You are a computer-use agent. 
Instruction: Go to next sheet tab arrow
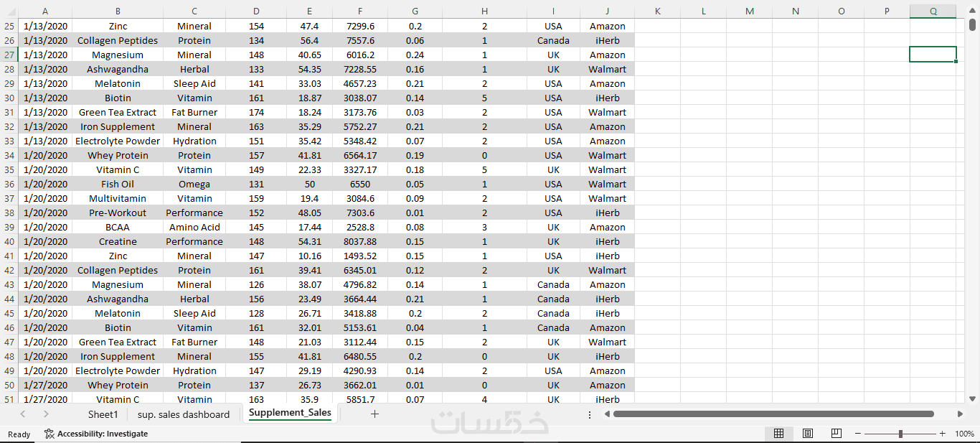pyautogui.click(x=46, y=414)
